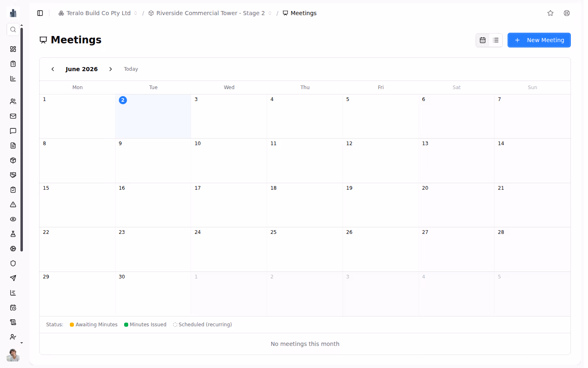Screen dimensions: 588x368
Task: Click the June 2026 month heading
Action: (82, 69)
